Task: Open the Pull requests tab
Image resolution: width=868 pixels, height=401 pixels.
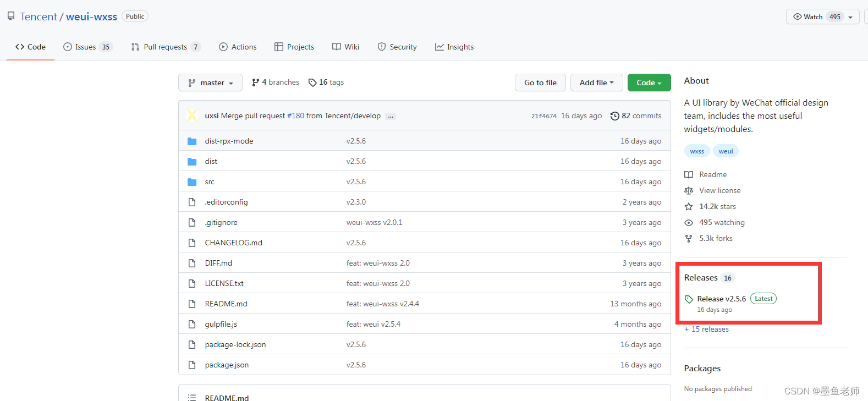Action: (166, 47)
